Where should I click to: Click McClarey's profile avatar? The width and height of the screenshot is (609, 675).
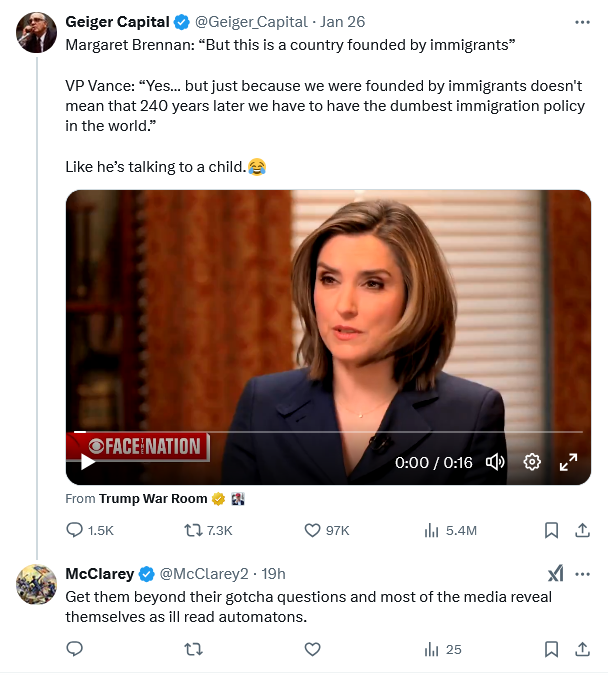click(36, 584)
